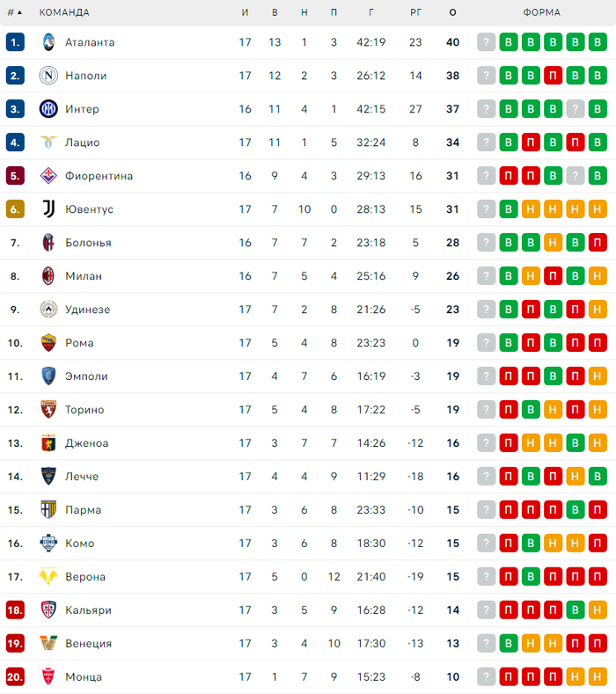Click the Napoli club crest icon
The height and width of the screenshot is (694, 616).
click(48, 76)
